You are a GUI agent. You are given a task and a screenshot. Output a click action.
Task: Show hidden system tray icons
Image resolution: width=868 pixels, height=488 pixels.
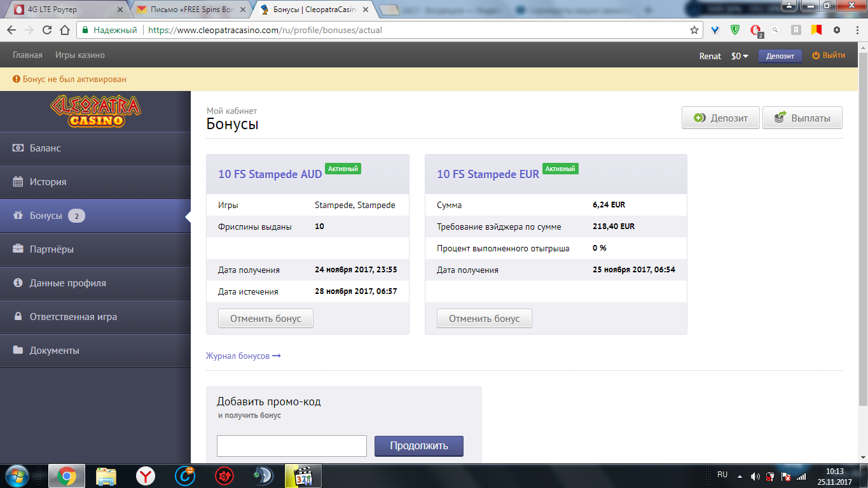pos(740,476)
